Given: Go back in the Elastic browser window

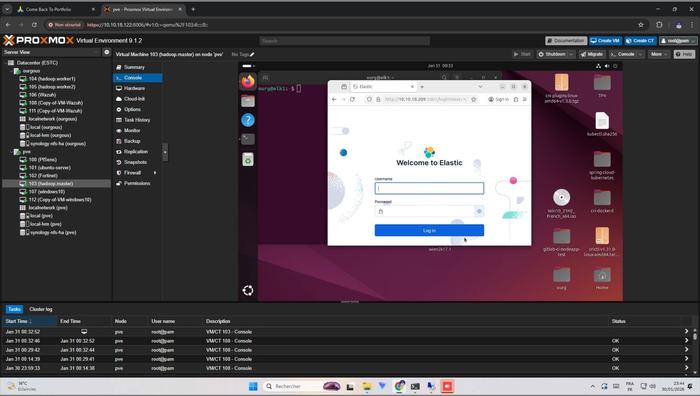Looking at the screenshot, I should click(x=334, y=99).
